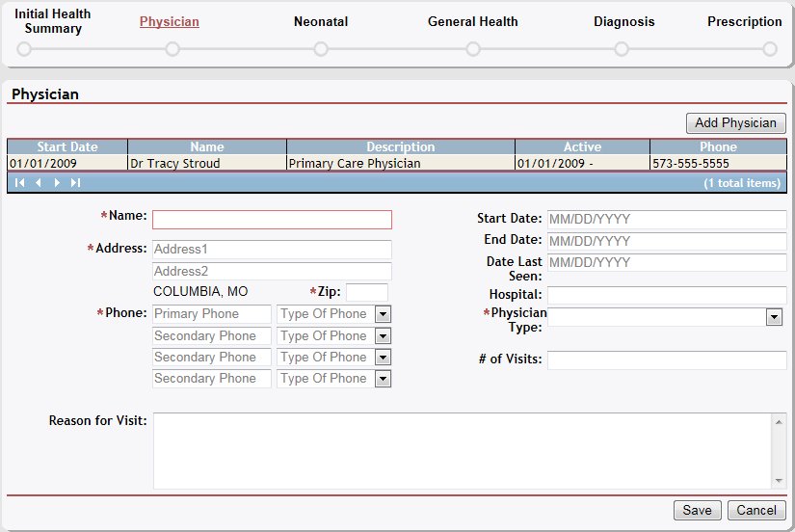Open the Physician tab link
Screen dimensions: 795x532
170,21
